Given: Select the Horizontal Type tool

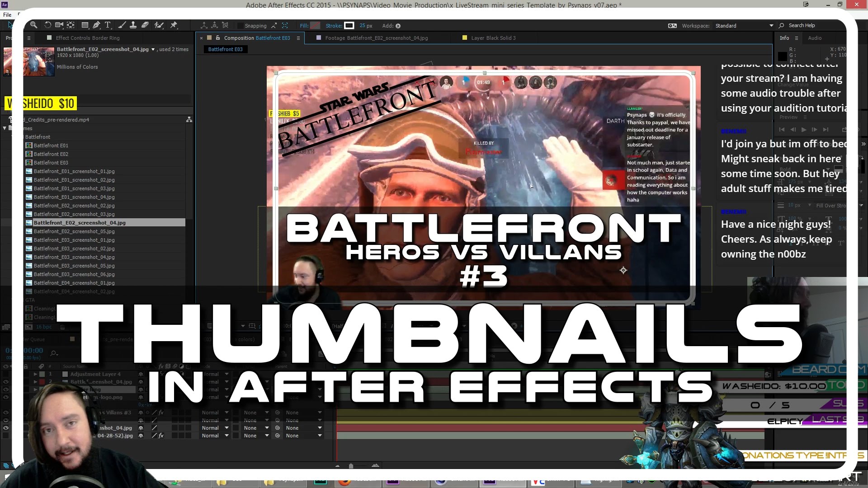Looking at the screenshot, I should 108,25.
